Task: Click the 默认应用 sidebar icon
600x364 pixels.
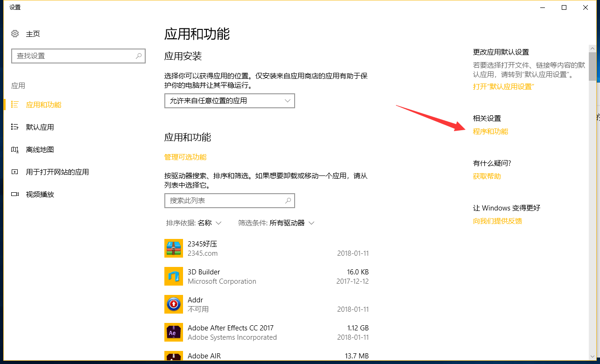Action: (x=15, y=127)
